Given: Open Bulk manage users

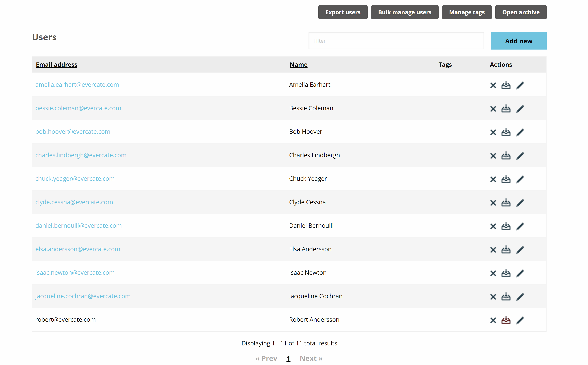Looking at the screenshot, I should (x=405, y=12).
